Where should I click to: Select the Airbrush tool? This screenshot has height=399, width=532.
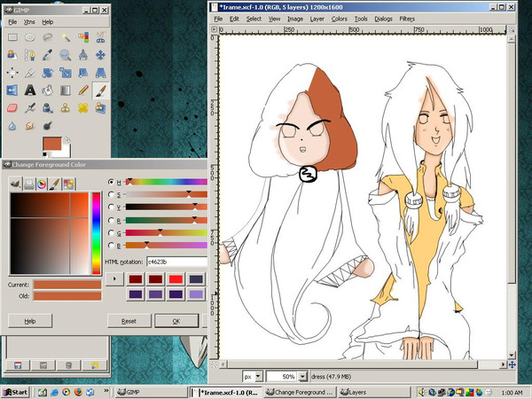pyautogui.click(x=30, y=108)
